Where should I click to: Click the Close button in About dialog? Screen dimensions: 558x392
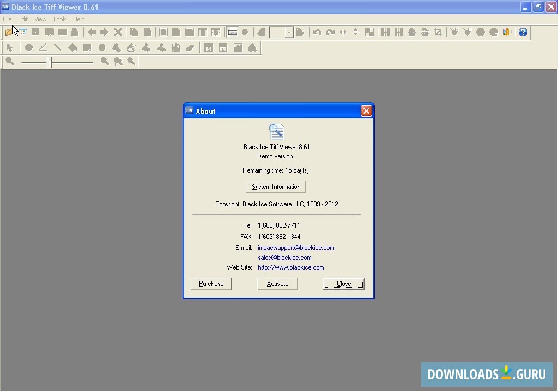[x=344, y=284]
